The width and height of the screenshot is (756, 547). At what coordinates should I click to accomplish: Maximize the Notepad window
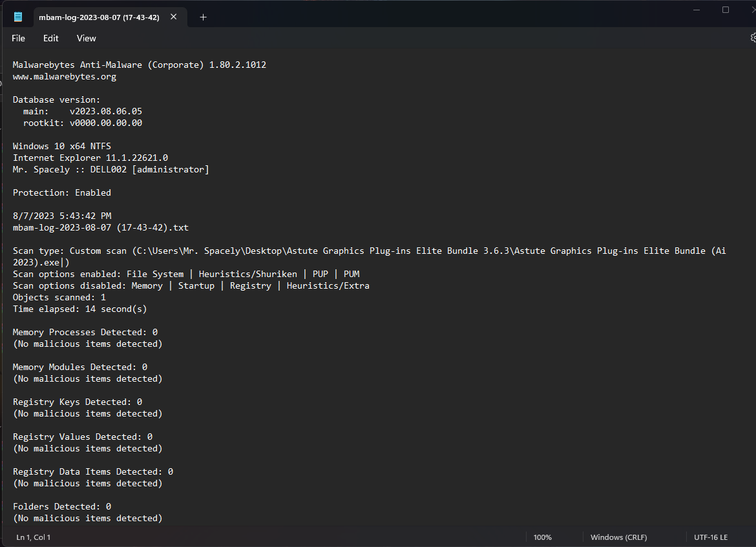pyautogui.click(x=725, y=10)
